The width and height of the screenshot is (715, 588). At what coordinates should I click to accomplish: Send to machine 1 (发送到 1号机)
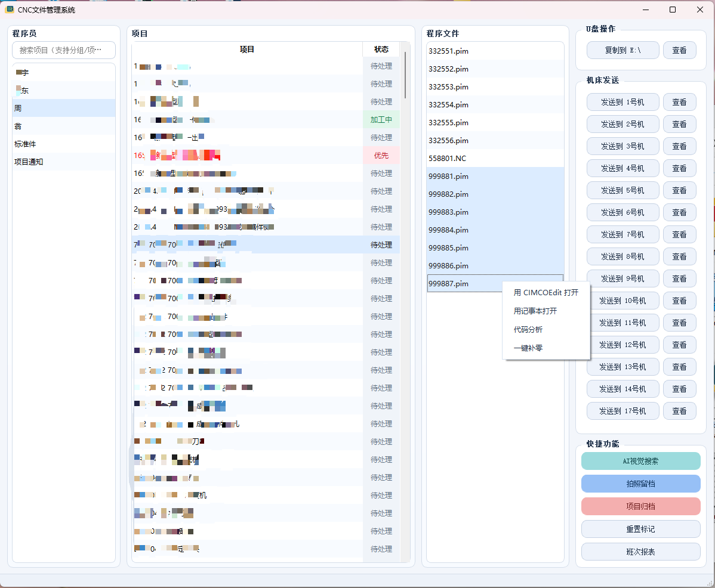point(622,102)
